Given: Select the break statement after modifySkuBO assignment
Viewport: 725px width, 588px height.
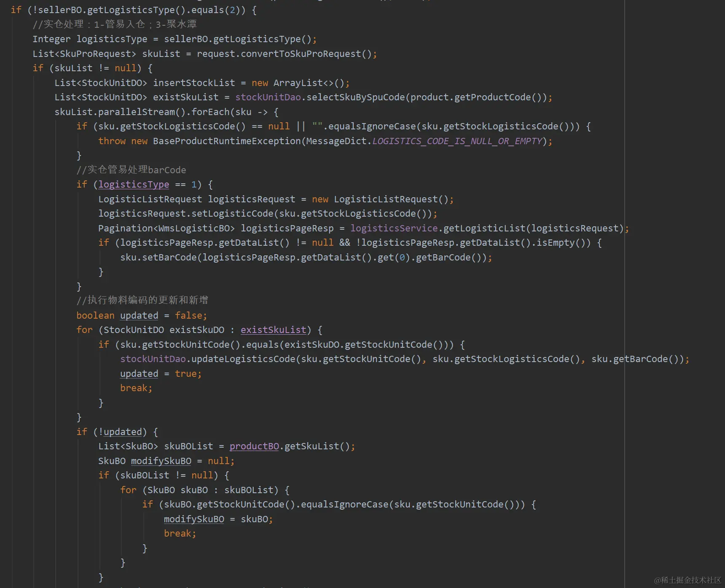Looking at the screenshot, I should [x=180, y=533].
